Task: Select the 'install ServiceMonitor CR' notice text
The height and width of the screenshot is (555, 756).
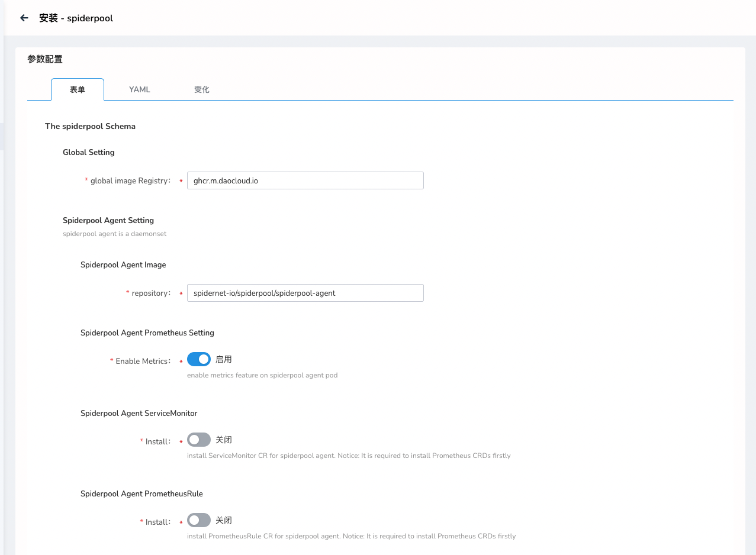Action: tap(349, 456)
